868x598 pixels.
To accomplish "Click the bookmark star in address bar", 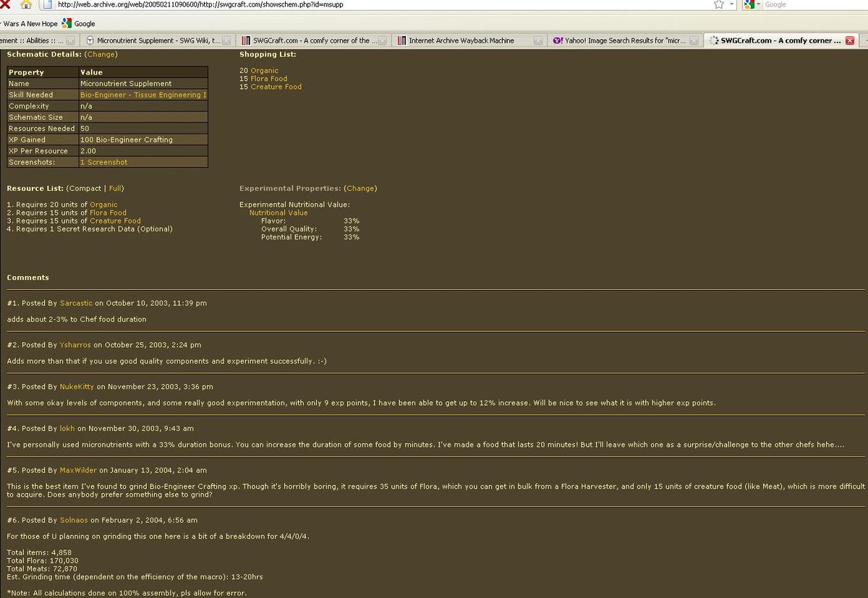I will tap(718, 4).
